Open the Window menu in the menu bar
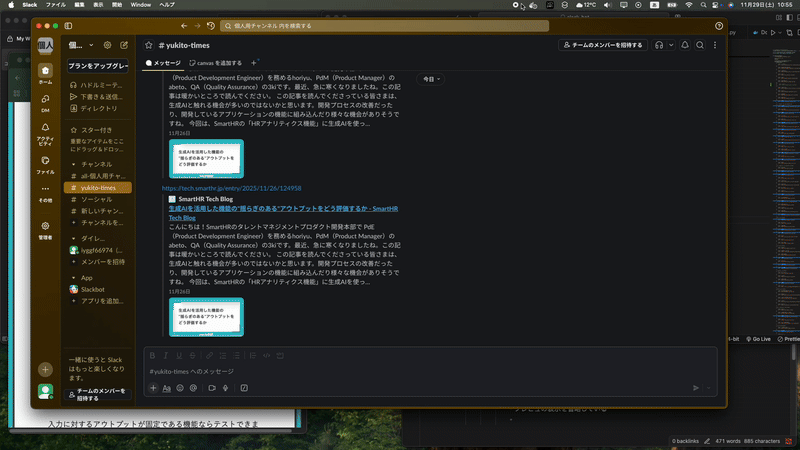Viewport: 800px width, 450px height. click(141, 5)
